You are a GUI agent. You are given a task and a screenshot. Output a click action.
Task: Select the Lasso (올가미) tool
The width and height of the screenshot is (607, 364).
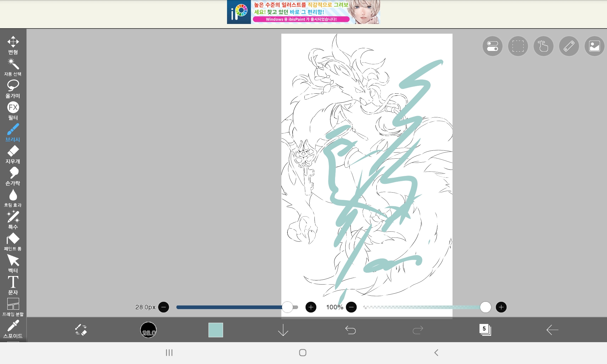pyautogui.click(x=13, y=89)
